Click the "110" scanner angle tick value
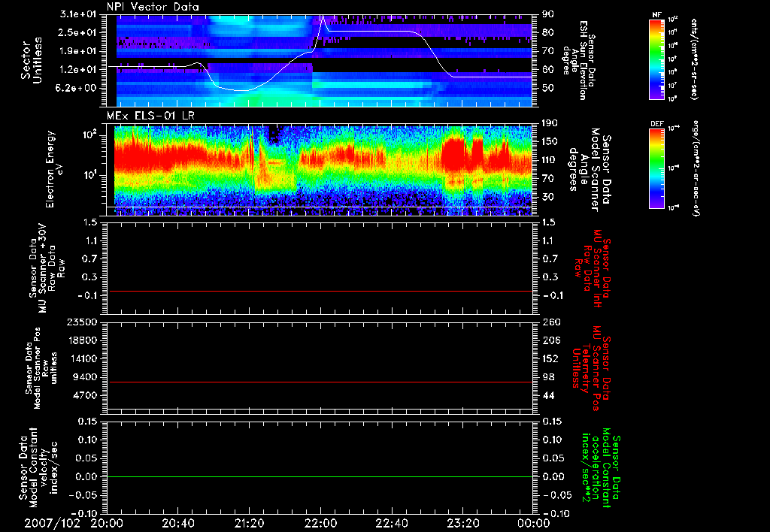Screen dimensions: 770x532 [550, 160]
